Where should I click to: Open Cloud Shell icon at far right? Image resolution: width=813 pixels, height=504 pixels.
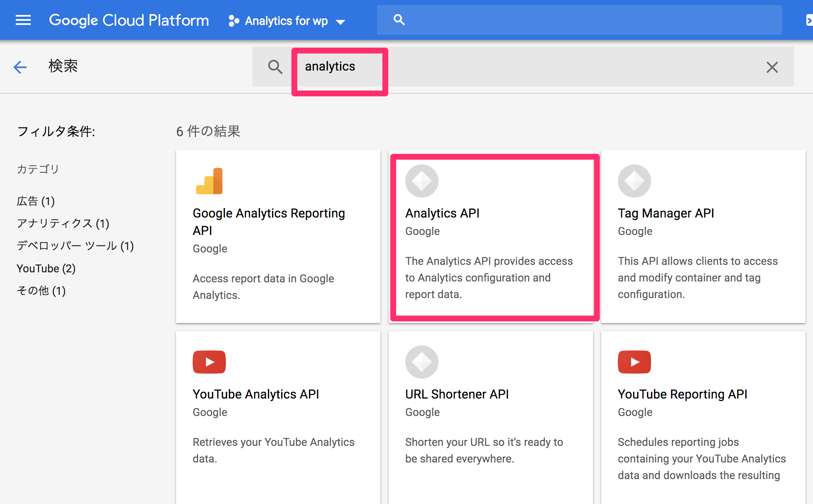click(x=809, y=20)
